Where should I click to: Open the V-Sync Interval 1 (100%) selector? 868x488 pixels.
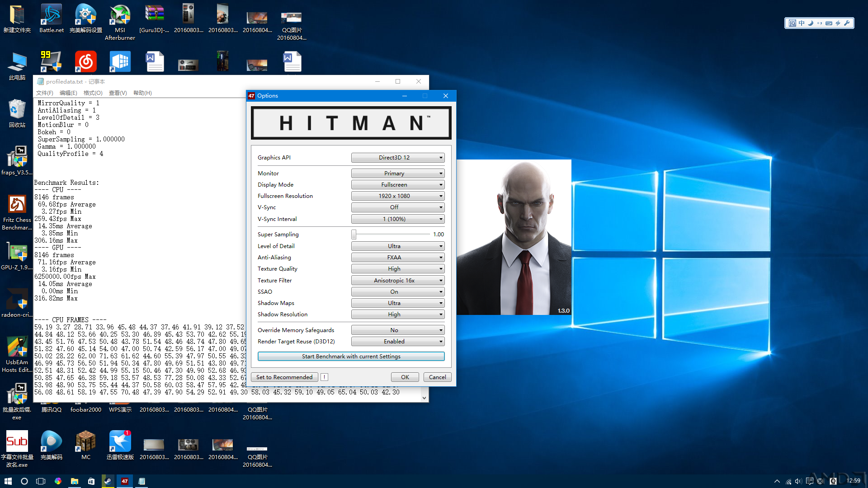point(398,219)
